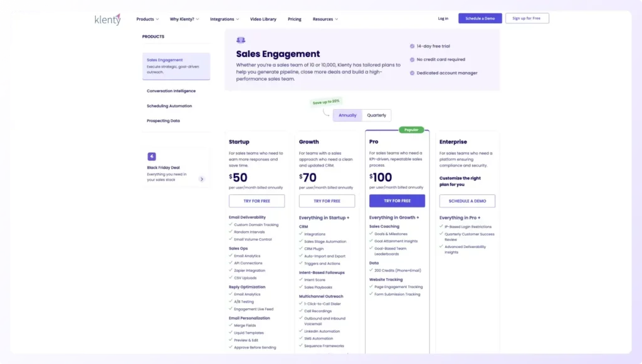Image resolution: width=642 pixels, height=364 pixels.
Task: Click the $50 Startup price
Action: (x=238, y=177)
